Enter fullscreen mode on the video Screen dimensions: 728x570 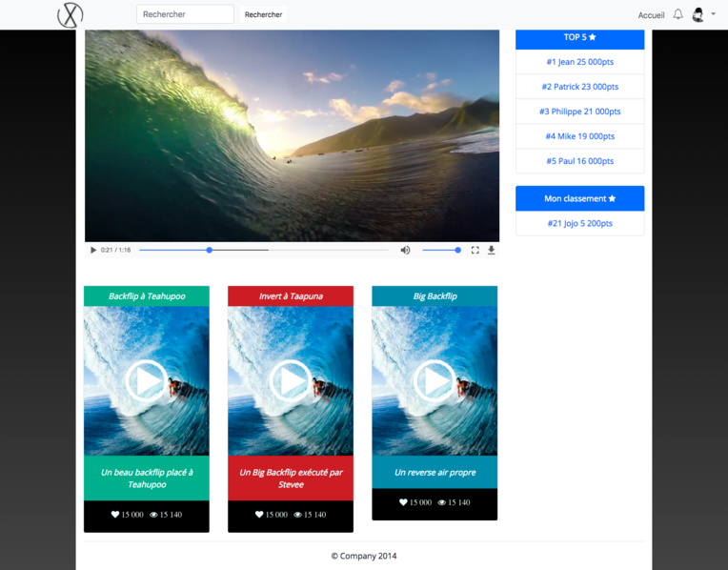475,250
